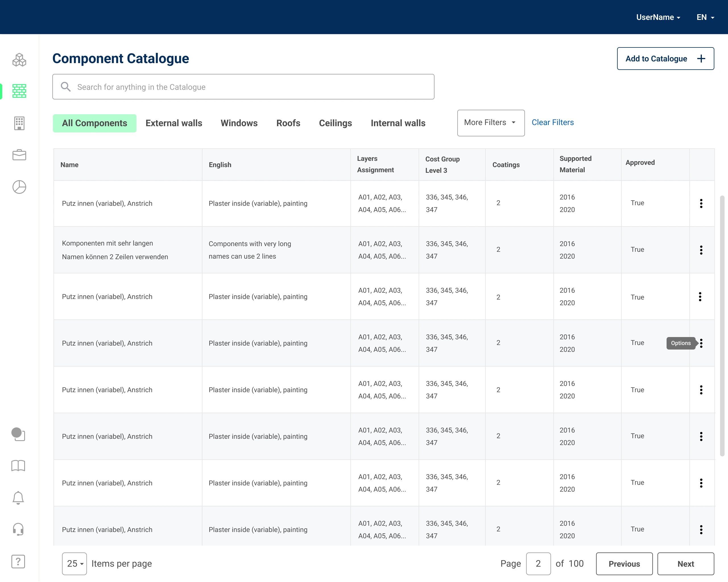728x582 pixels.
Task: Expand the More Filters dropdown
Action: [491, 123]
